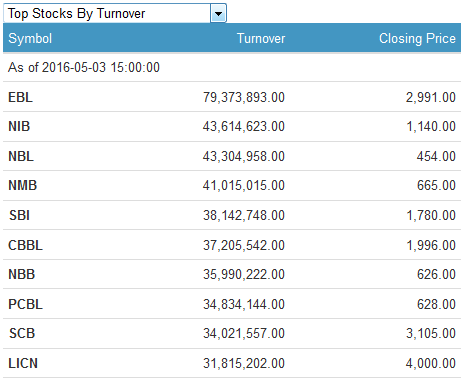464x378 pixels.
Task: Select NBB closing price 626.00
Action: (x=436, y=274)
